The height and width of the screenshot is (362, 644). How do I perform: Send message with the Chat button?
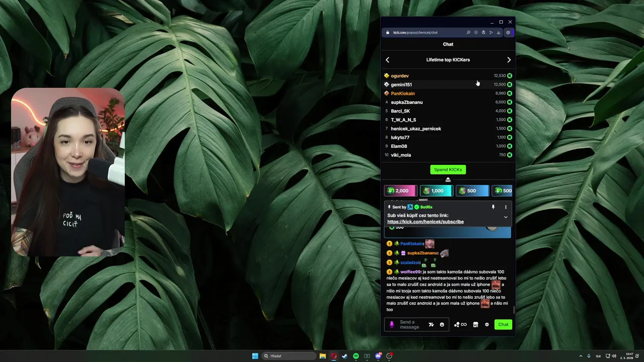(x=503, y=325)
